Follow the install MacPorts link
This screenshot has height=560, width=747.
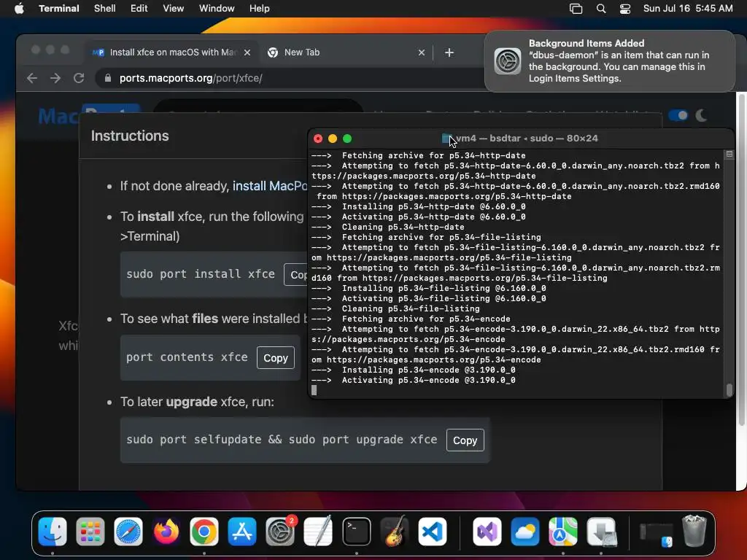point(270,186)
